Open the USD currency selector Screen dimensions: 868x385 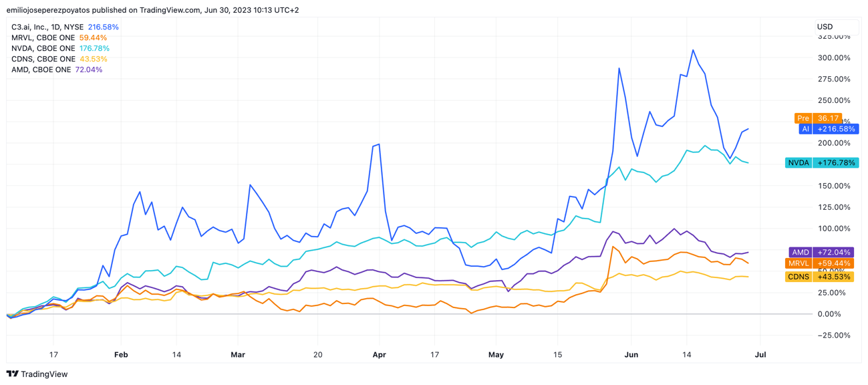coord(825,27)
